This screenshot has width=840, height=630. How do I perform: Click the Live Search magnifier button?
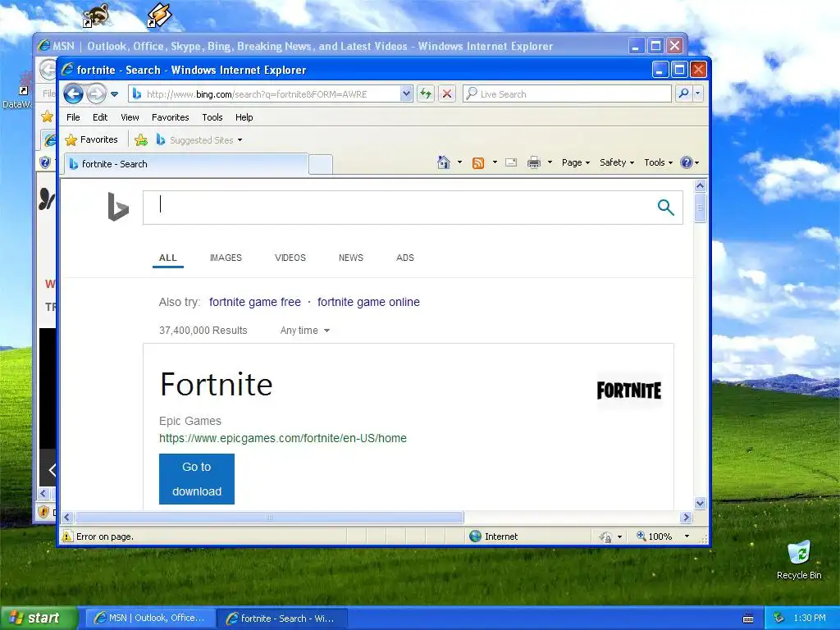[x=683, y=94]
